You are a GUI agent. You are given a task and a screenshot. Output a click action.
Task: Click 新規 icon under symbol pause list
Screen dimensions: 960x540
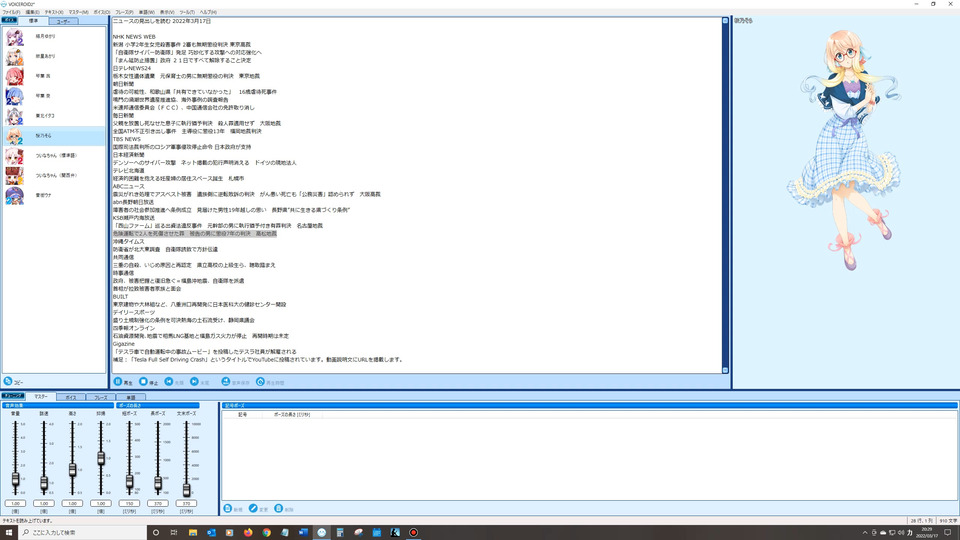(x=228, y=509)
